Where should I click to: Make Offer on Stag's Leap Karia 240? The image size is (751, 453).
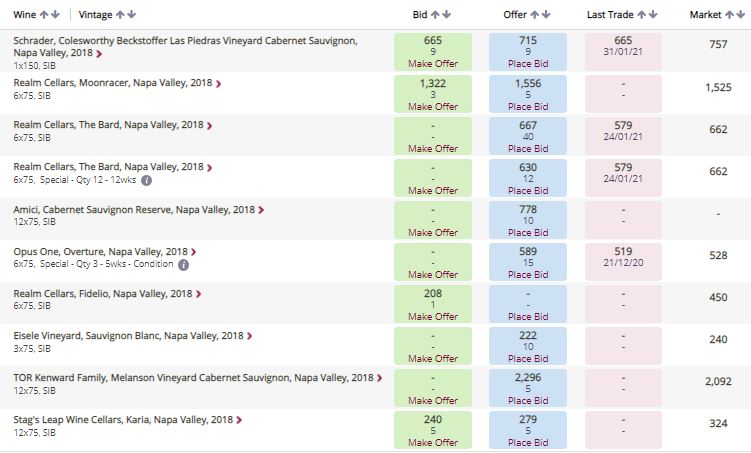point(433,442)
